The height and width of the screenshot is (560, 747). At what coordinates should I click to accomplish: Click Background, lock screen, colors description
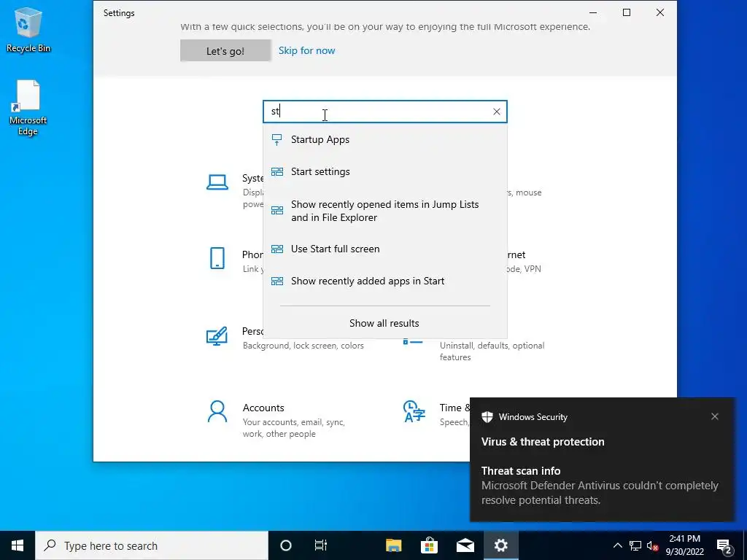pyautogui.click(x=303, y=346)
